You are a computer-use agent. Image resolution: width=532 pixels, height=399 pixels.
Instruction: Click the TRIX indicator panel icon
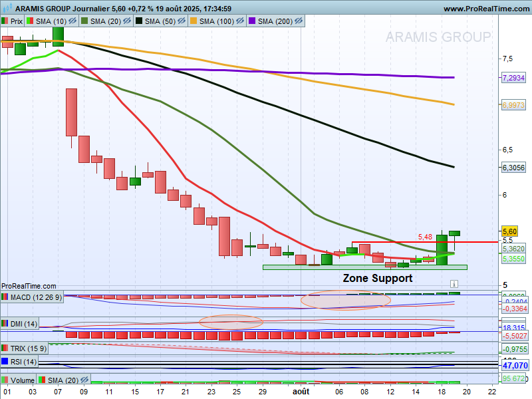pos(5,348)
